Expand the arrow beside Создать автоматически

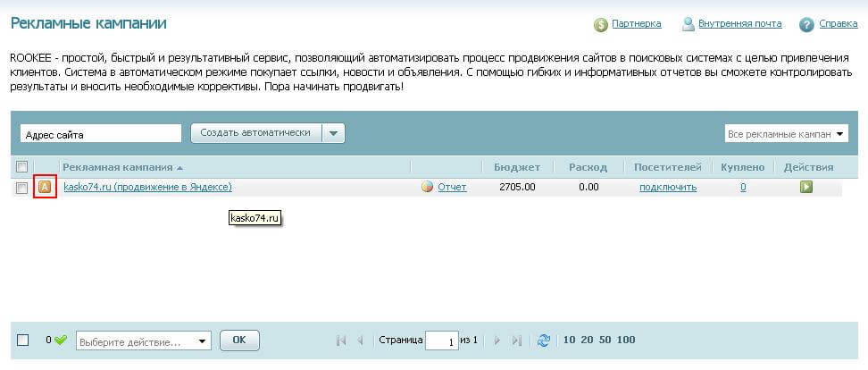point(333,133)
